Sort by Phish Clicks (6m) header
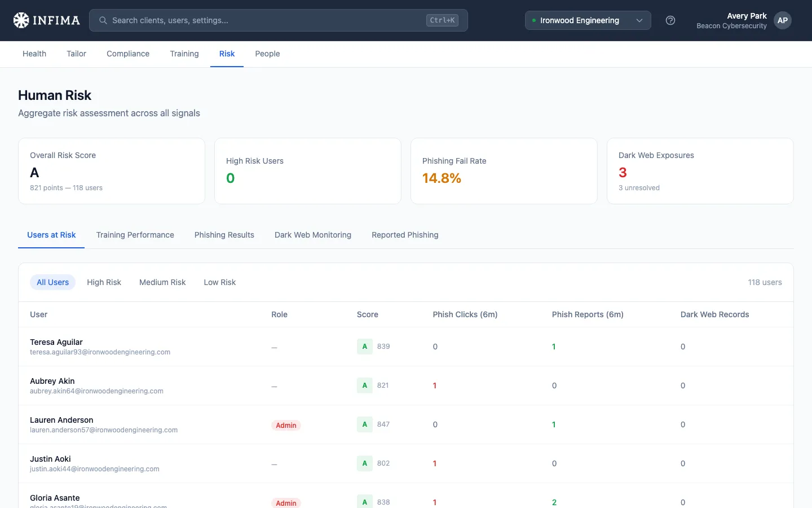This screenshot has width=812, height=508. [x=465, y=314]
